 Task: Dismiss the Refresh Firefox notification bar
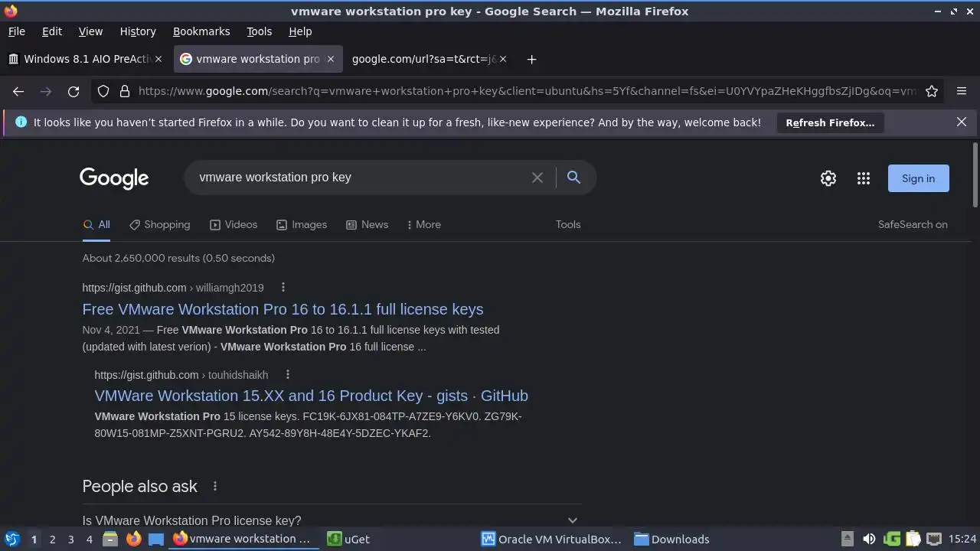tap(962, 122)
